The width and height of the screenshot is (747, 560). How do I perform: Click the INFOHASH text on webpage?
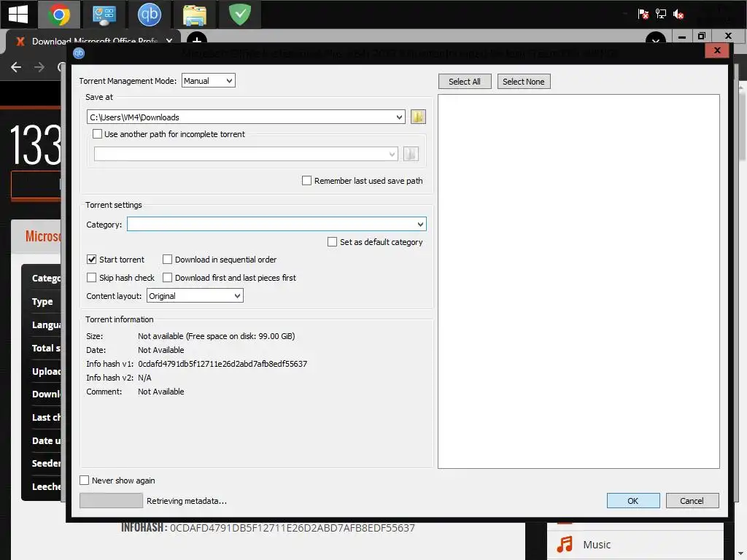click(268, 528)
